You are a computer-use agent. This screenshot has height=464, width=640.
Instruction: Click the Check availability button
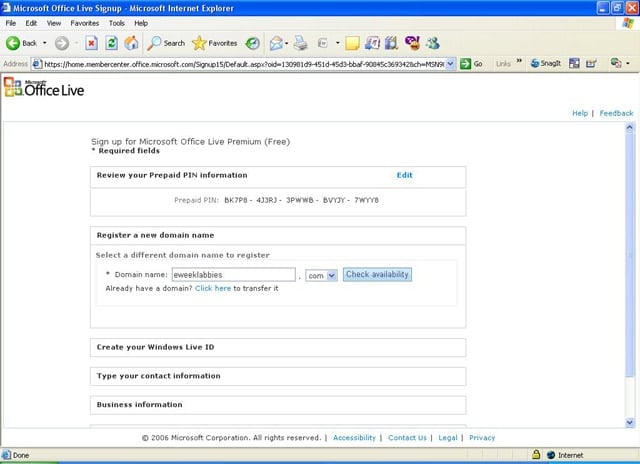(x=377, y=274)
